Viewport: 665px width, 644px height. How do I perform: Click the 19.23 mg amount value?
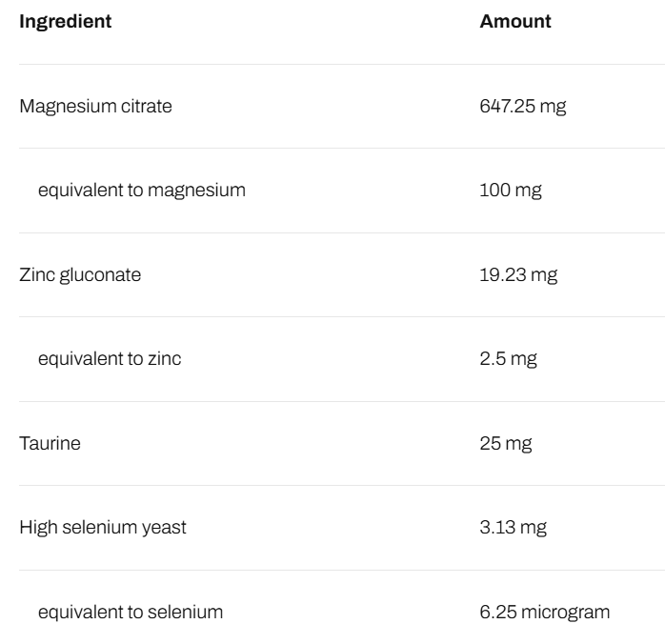pyautogui.click(x=518, y=275)
